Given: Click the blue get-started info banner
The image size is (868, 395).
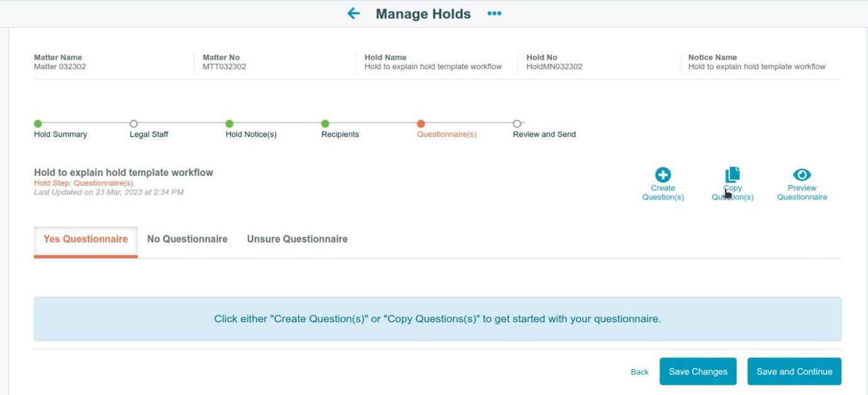Looking at the screenshot, I should click(x=437, y=319).
